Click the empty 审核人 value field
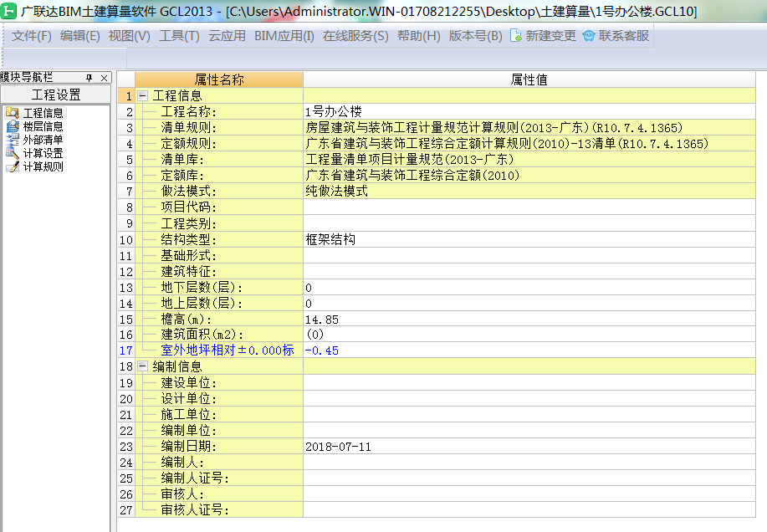The image size is (767, 532). [529, 494]
